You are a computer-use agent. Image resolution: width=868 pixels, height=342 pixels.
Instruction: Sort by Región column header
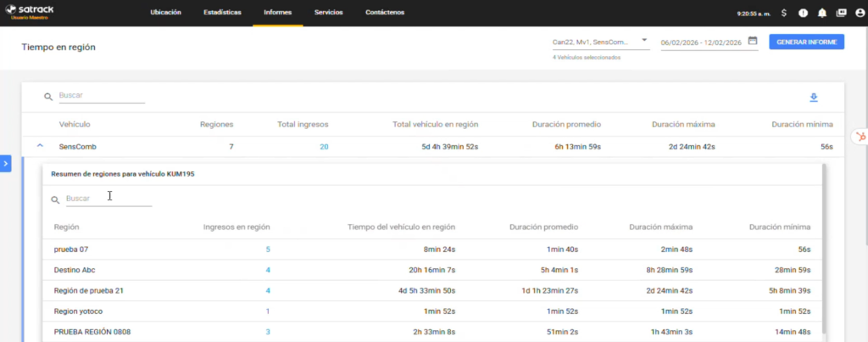tap(66, 227)
